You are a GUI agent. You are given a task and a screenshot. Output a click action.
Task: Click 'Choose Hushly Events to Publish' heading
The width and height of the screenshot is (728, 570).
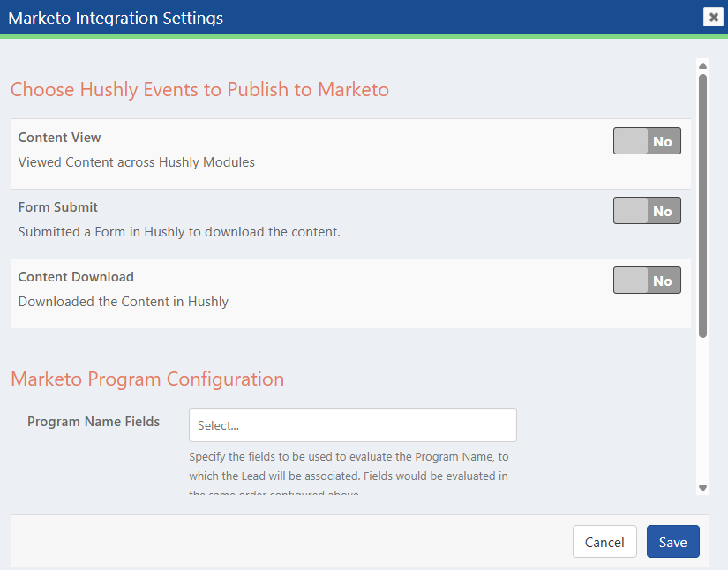(199, 90)
